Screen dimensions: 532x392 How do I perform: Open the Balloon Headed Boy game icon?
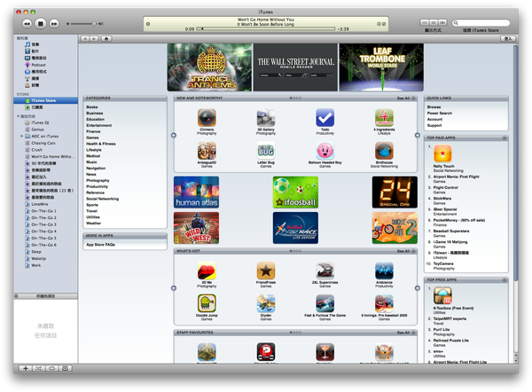tap(325, 151)
